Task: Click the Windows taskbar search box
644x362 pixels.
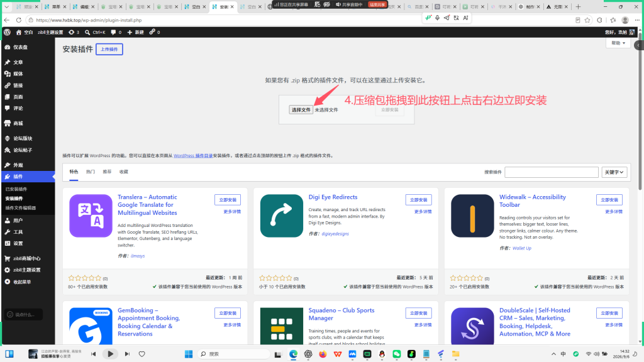Action: [233, 354]
